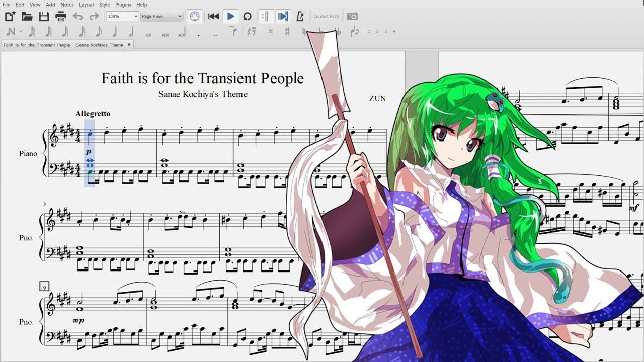Viewport: 644px width, 362px height.
Task: Undo the last action
Action: (77, 16)
